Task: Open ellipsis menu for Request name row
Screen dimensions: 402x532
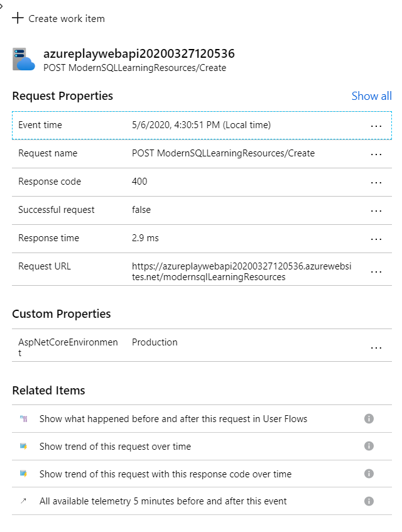Action: click(376, 154)
